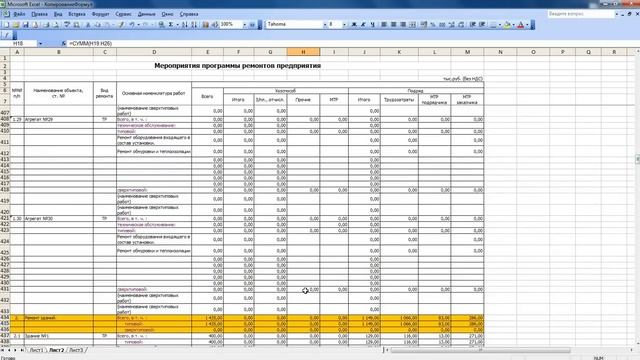Select the Format Painter brush icon
This screenshot has width=640, height=360.
[x=121, y=25]
